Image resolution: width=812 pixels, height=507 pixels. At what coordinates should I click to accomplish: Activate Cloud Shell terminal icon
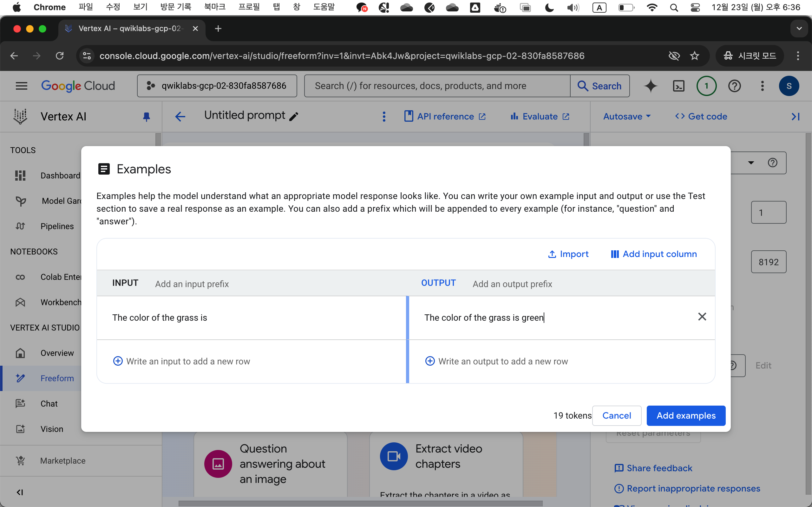pyautogui.click(x=678, y=86)
